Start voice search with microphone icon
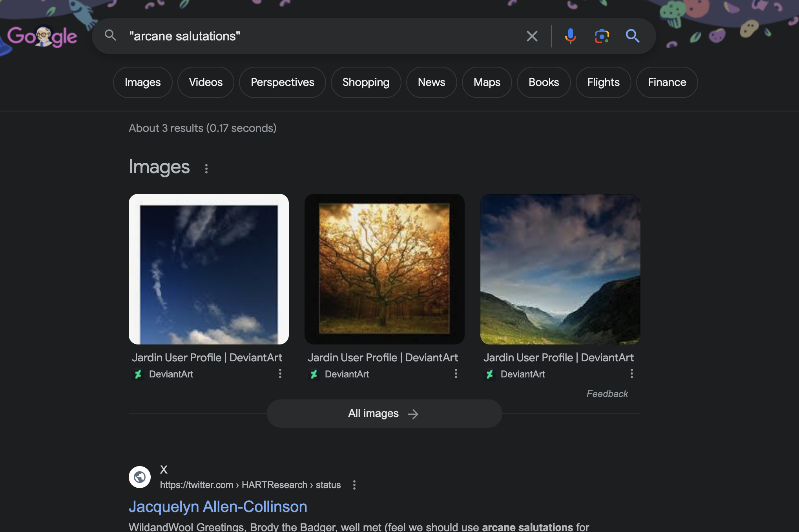Image resolution: width=799 pixels, height=532 pixels. tap(570, 36)
